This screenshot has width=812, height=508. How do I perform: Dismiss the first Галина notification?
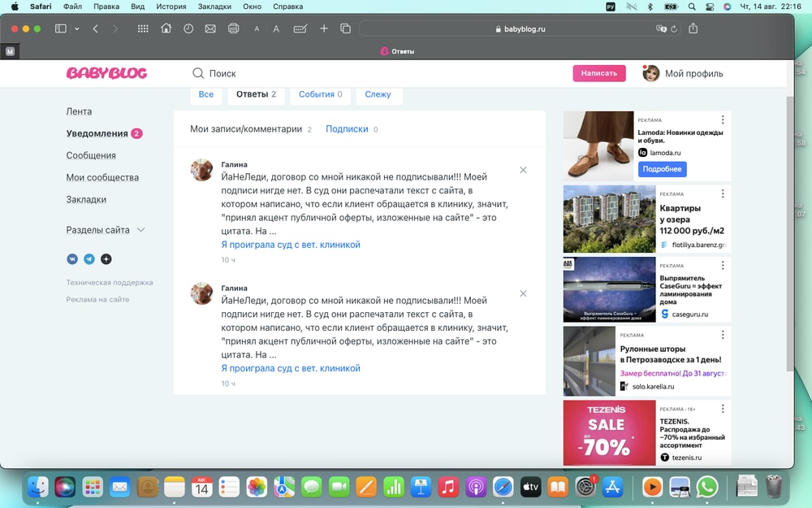pyautogui.click(x=523, y=170)
